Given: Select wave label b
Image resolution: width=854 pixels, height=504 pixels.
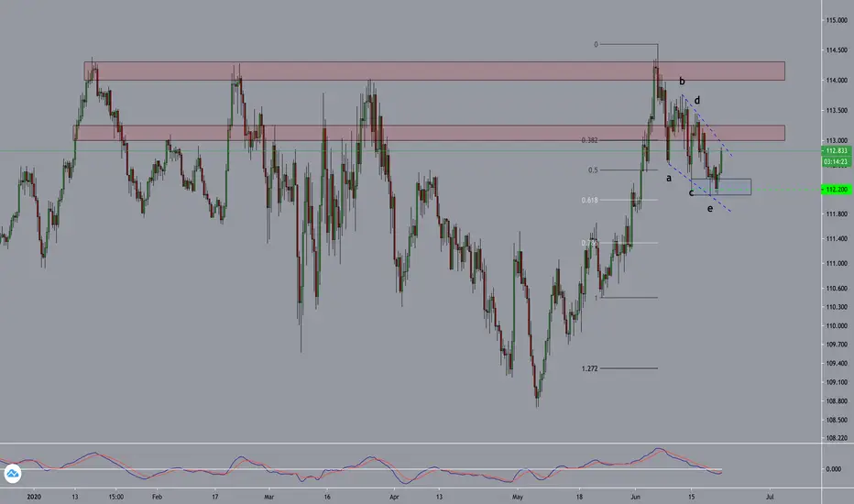Looking at the screenshot, I should (x=682, y=82).
